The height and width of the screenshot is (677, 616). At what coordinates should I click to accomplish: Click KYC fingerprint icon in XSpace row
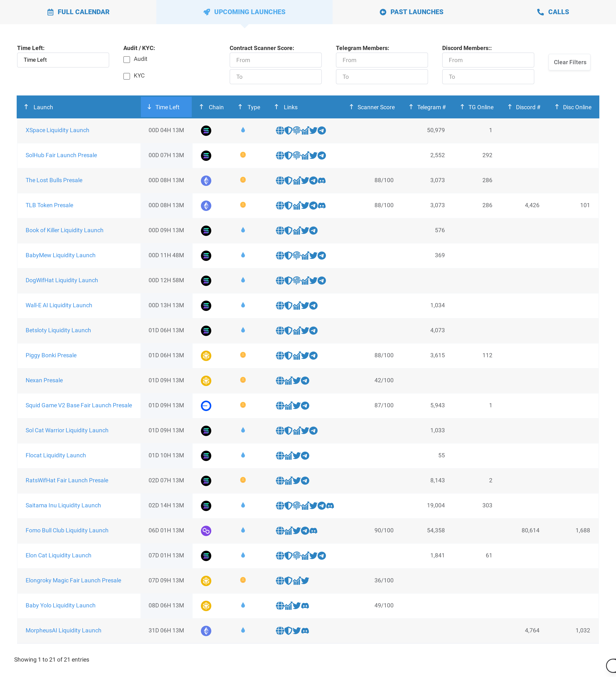point(296,130)
